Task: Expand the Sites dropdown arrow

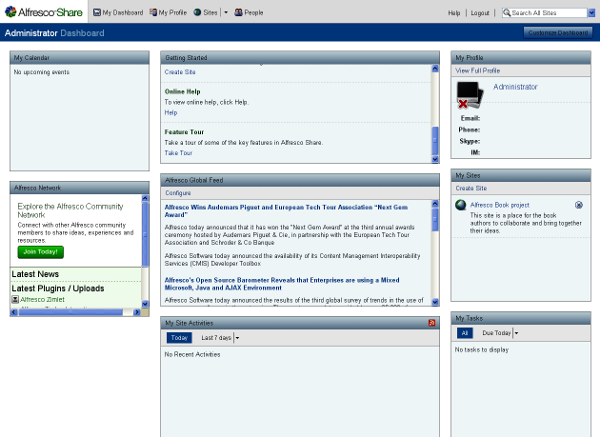Action: tap(226, 13)
